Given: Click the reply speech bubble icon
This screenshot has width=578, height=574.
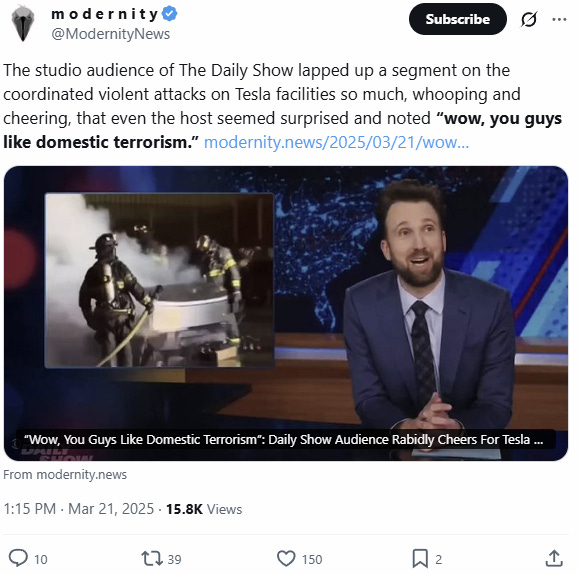Looking at the screenshot, I should pos(18,558).
